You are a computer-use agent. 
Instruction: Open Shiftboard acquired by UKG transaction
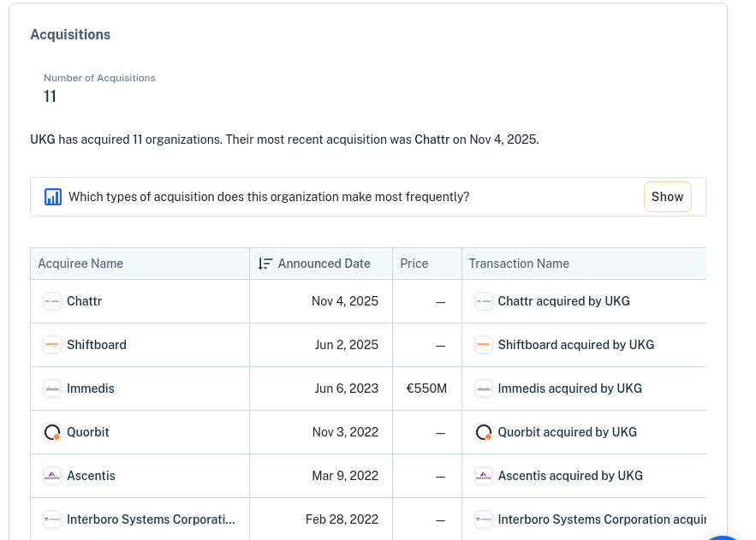pyautogui.click(x=575, y=345)
